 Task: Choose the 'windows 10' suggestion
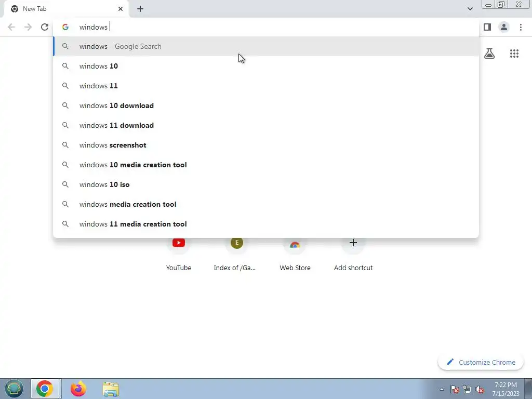[x=266, y=66]
